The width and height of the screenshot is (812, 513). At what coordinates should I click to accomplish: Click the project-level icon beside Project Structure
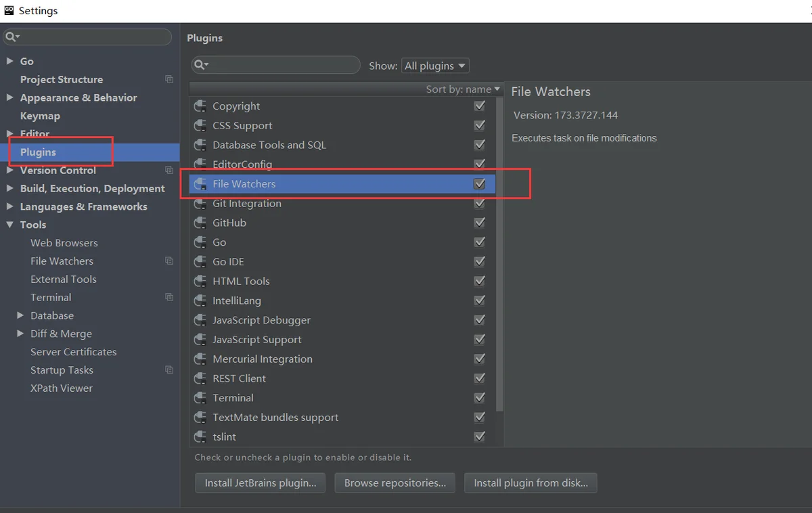coord(169,79)
